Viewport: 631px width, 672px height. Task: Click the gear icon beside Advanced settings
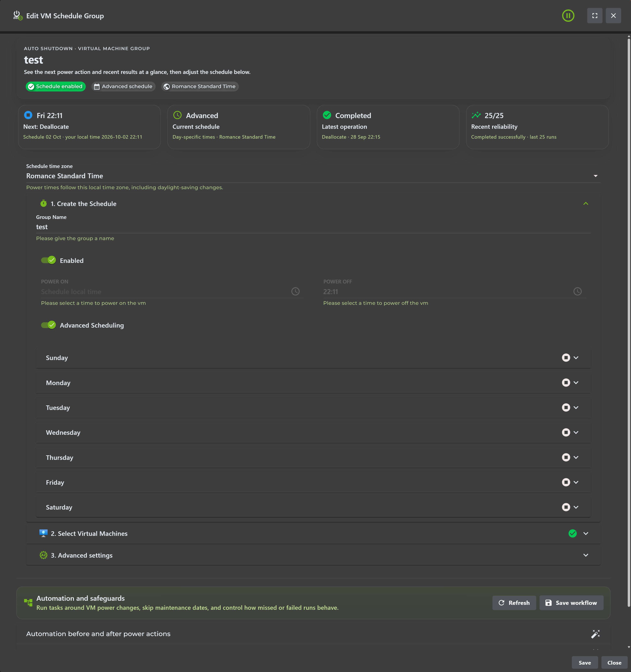click(43, 555)
